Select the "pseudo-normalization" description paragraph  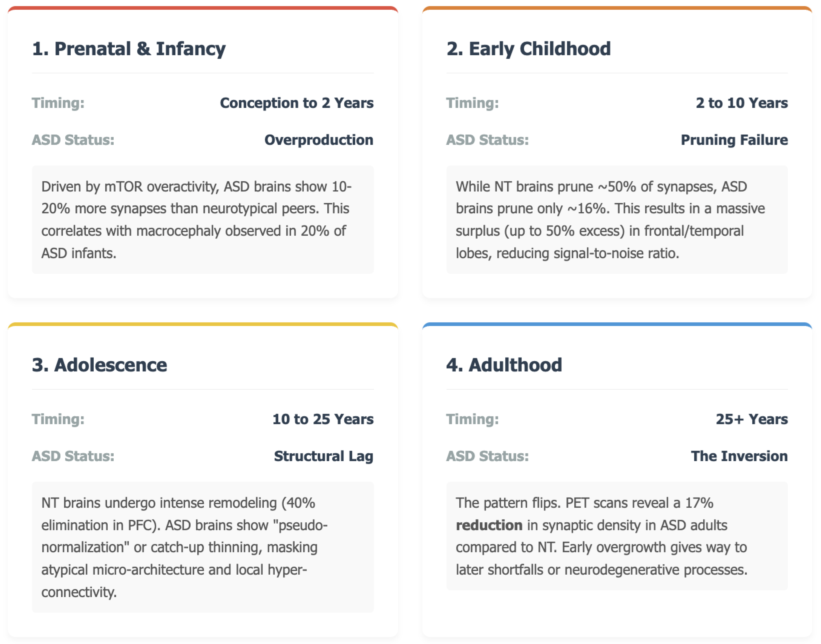203,547
